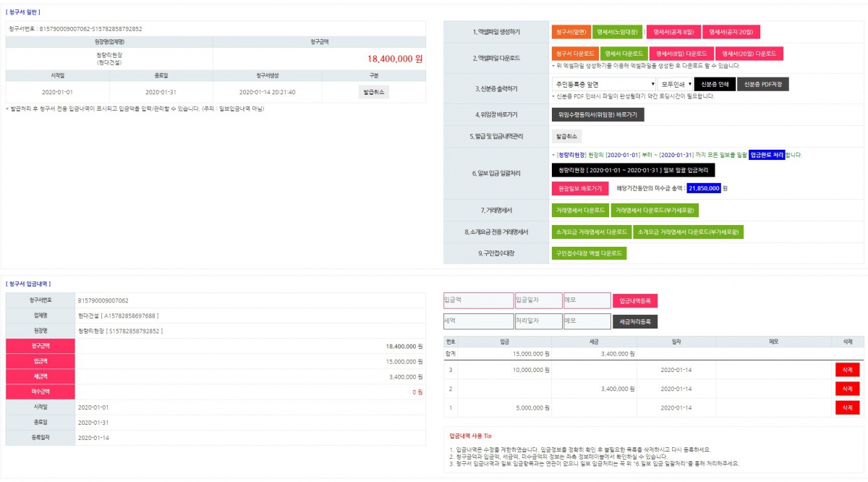
Task: Click the 명세서(공제:8일) button
Action: click(673, 32)
